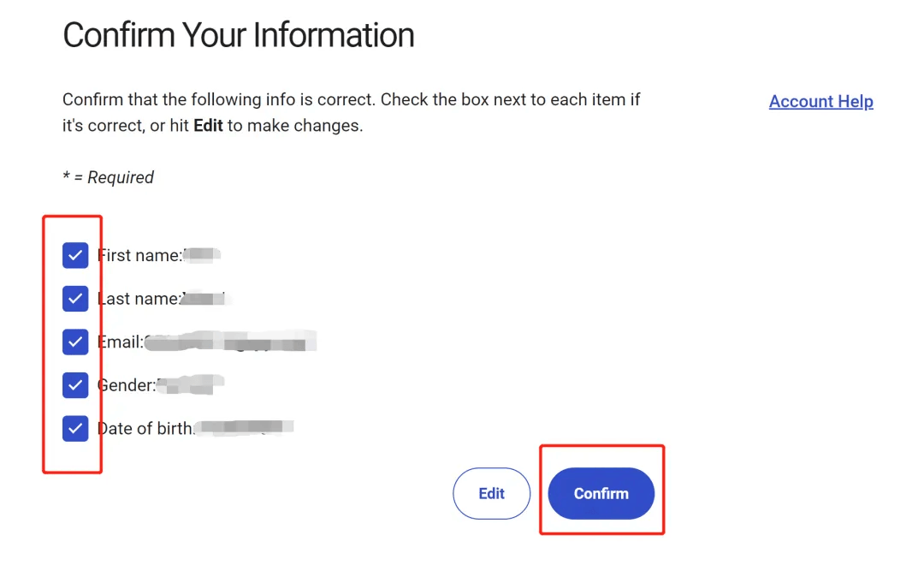Click the blurred first name value

click(x=202, y=255)
